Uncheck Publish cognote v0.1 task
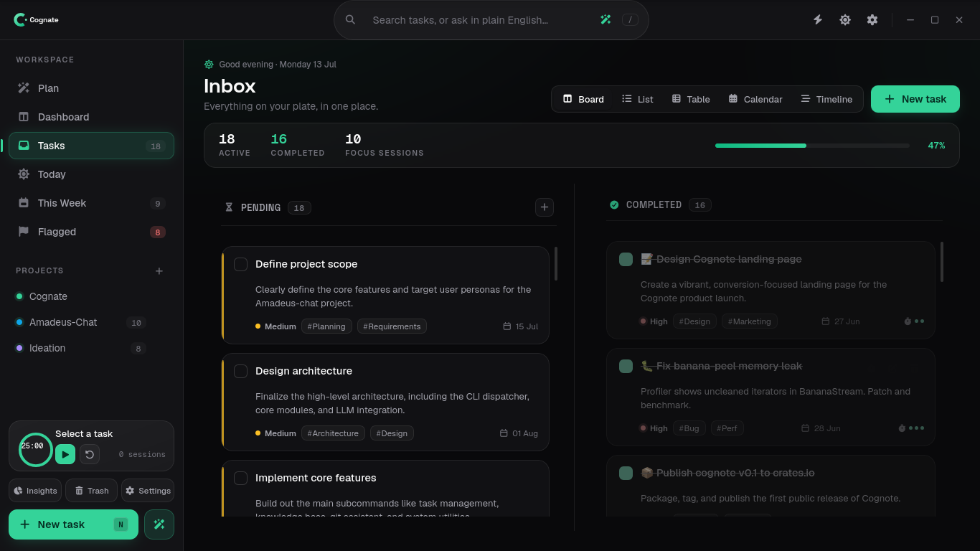This screenshot has height=551, width=980. (626, 473)
